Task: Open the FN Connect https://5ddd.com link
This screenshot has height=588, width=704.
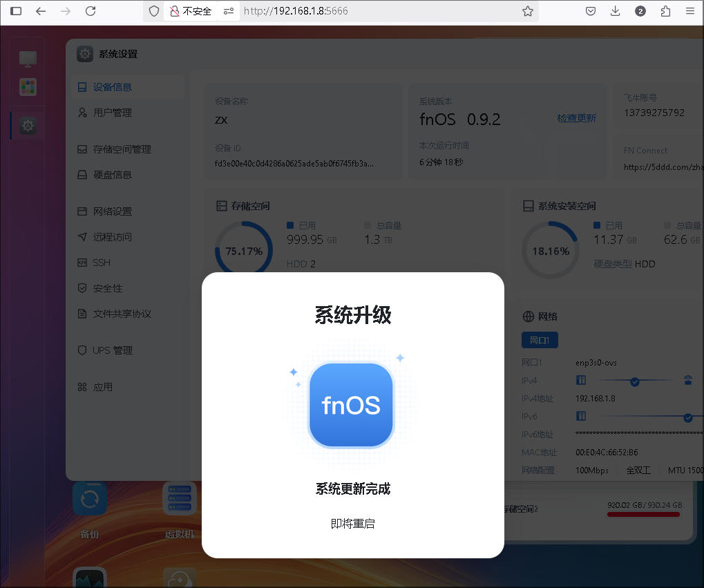Action: pos(664,167)
